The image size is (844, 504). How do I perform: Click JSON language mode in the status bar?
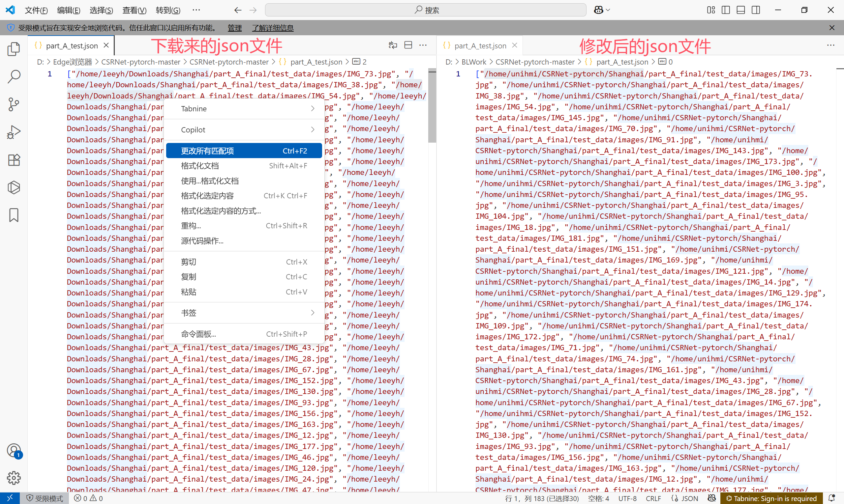pyautogui.click(x=690, y=498)
